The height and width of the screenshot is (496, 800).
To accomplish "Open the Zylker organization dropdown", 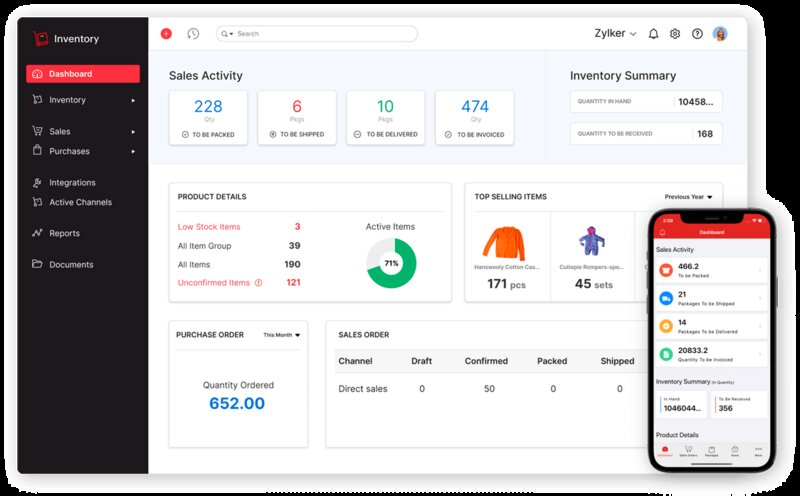I will (x=616, y=34).
